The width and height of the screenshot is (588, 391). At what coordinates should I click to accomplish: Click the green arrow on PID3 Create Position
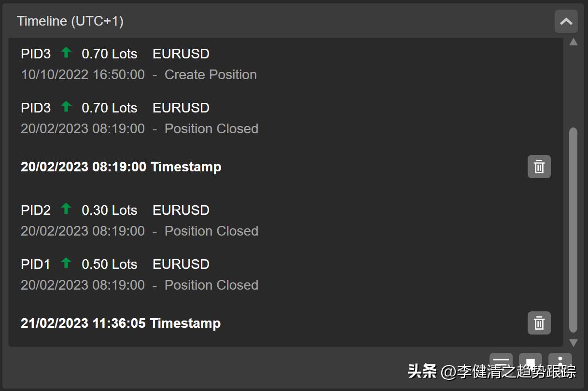66,53
